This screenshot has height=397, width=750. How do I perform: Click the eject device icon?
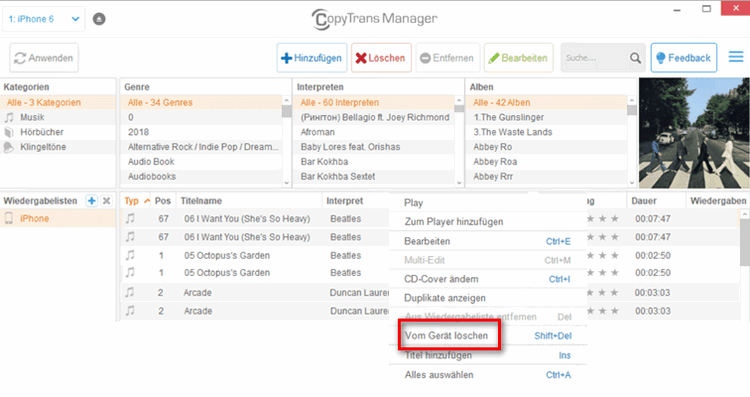click(x=99, y=19)
